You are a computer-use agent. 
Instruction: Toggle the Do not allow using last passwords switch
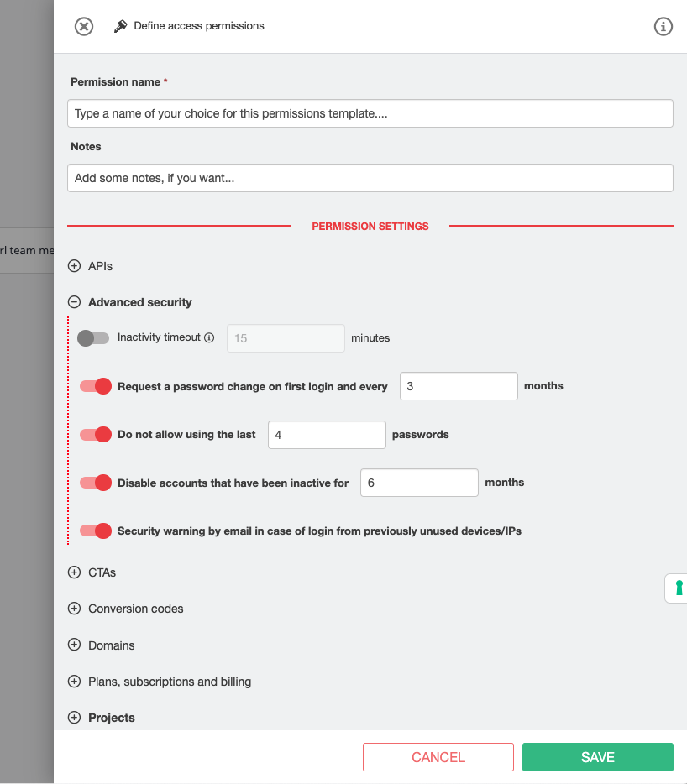pos(96,435)
